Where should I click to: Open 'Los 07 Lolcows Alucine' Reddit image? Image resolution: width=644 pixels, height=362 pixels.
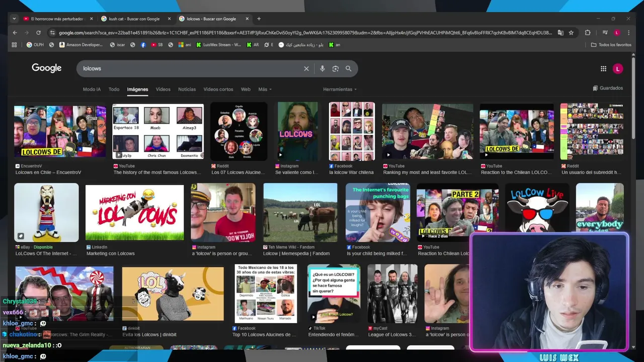click(x=239, y=131)
